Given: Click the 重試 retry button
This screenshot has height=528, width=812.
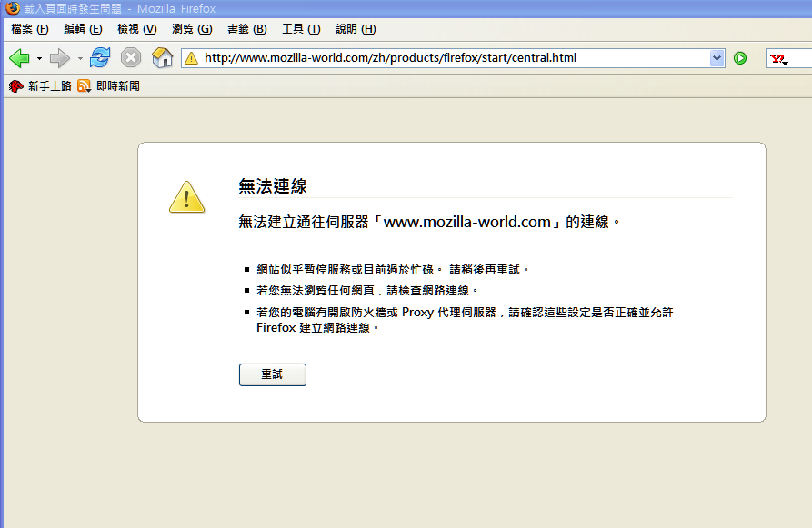Looking at the screenshot, I should coord(273,374).
